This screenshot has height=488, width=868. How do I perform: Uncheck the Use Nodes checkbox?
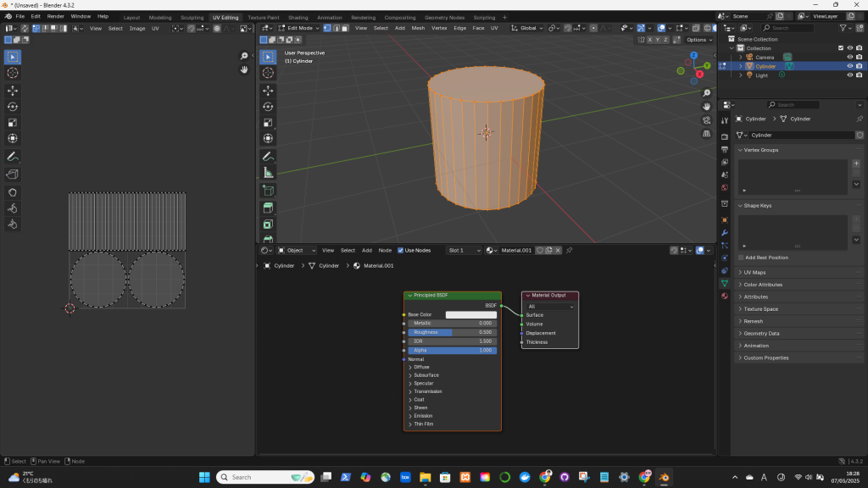click(401, 250)
